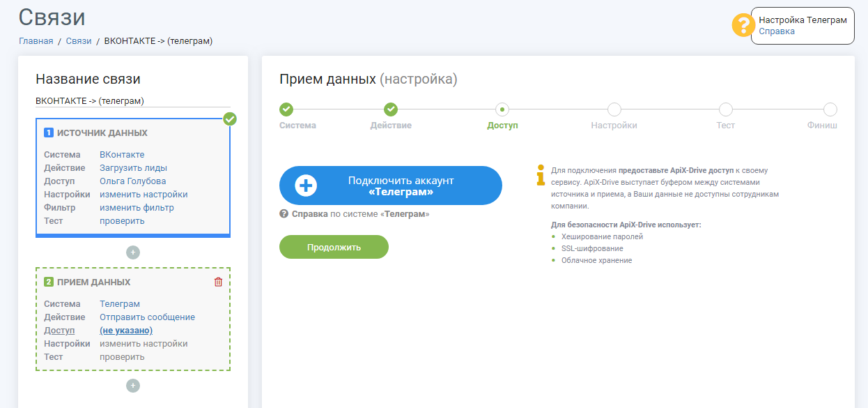Click изменить настройки in data source block

click(x=144, y=195)
